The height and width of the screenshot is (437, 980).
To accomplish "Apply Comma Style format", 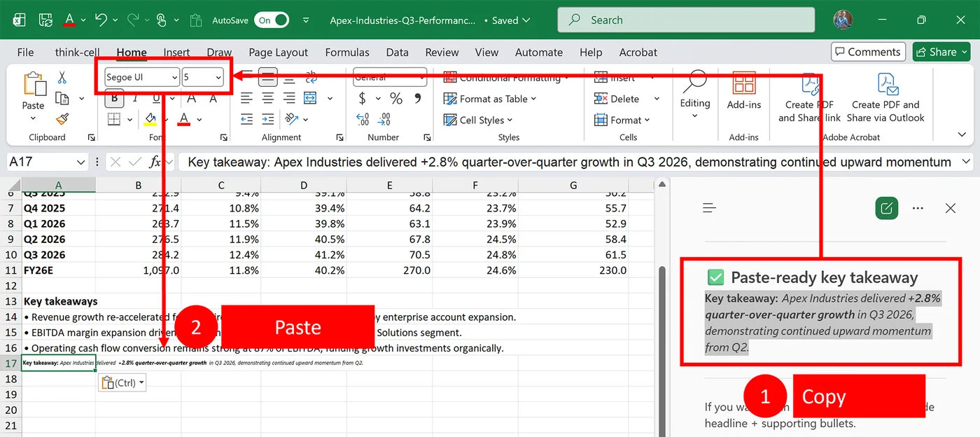I will [418, 99].
